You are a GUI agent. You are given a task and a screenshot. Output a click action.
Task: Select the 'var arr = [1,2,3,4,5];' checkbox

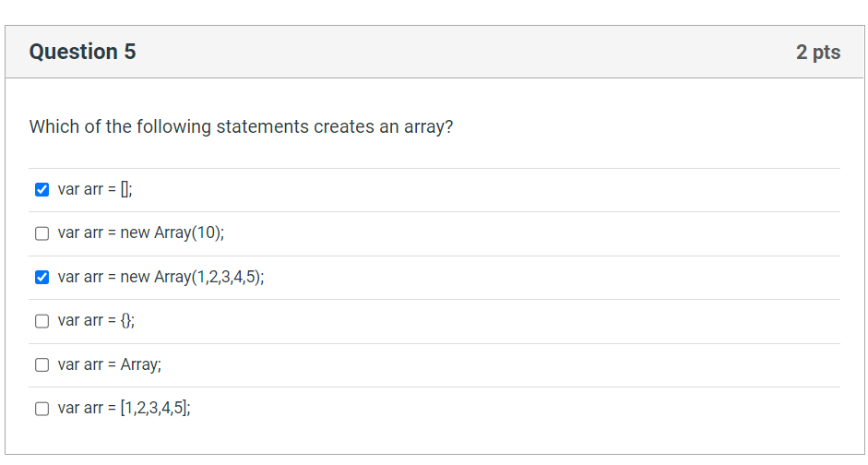(x=42, y=409)
